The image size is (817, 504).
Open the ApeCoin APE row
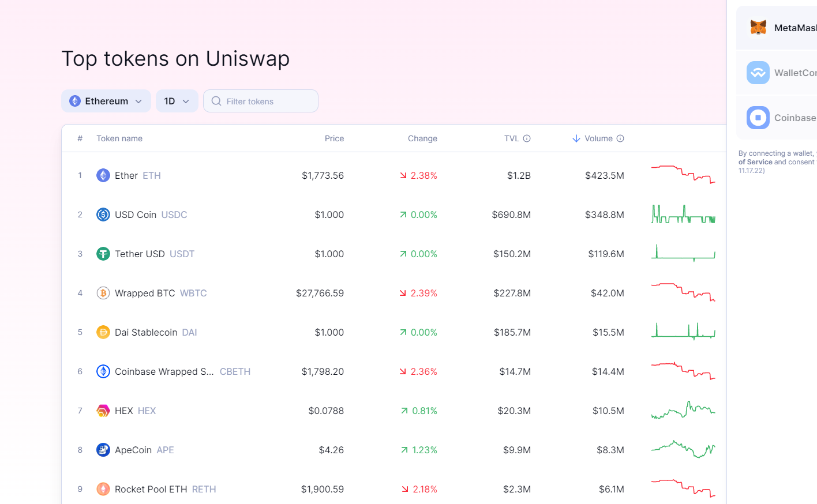(x=394, y=450)
